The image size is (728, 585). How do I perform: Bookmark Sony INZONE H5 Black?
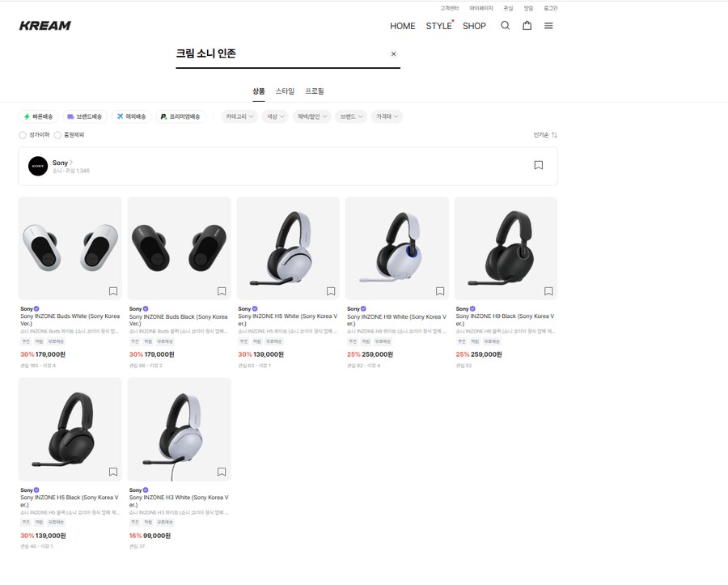coord(112,472)
